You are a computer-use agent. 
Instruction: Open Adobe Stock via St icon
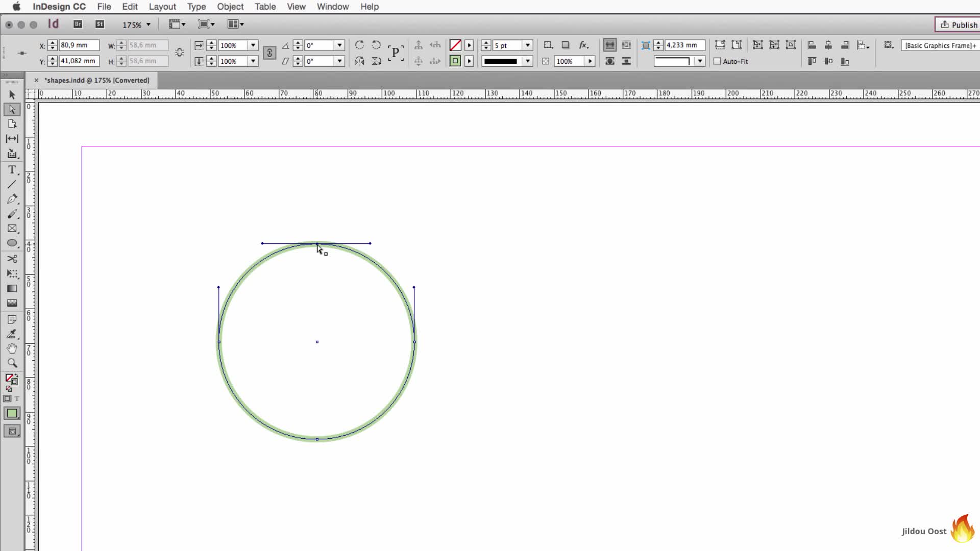100,24
